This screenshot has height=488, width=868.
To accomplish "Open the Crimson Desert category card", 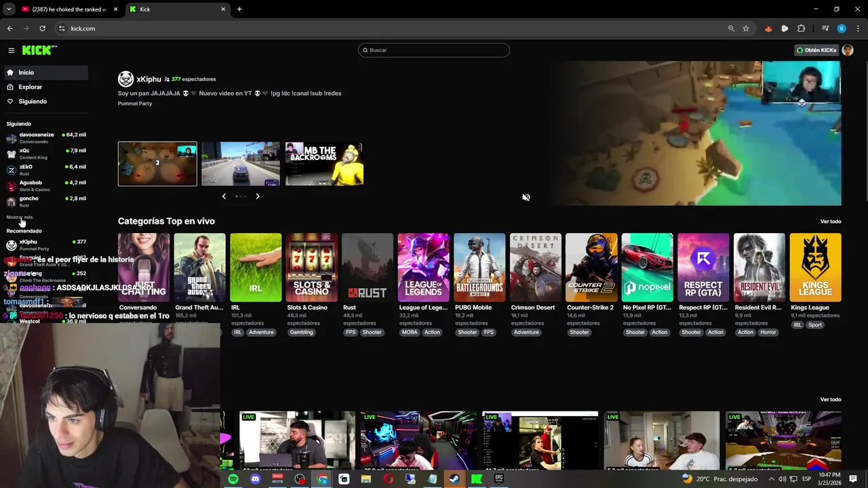I will click(536, 268).
